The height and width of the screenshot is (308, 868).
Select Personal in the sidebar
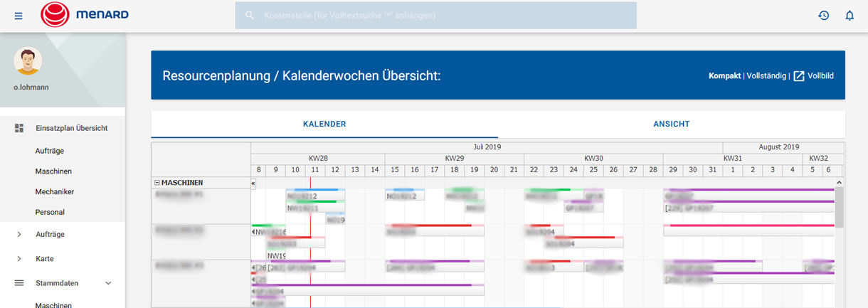click(50, 212)
